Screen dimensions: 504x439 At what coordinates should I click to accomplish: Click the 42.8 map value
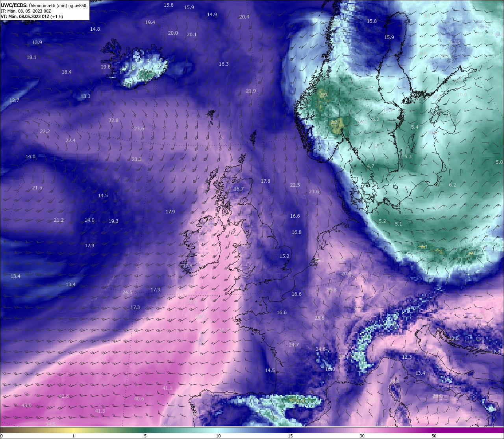(64, 396)
